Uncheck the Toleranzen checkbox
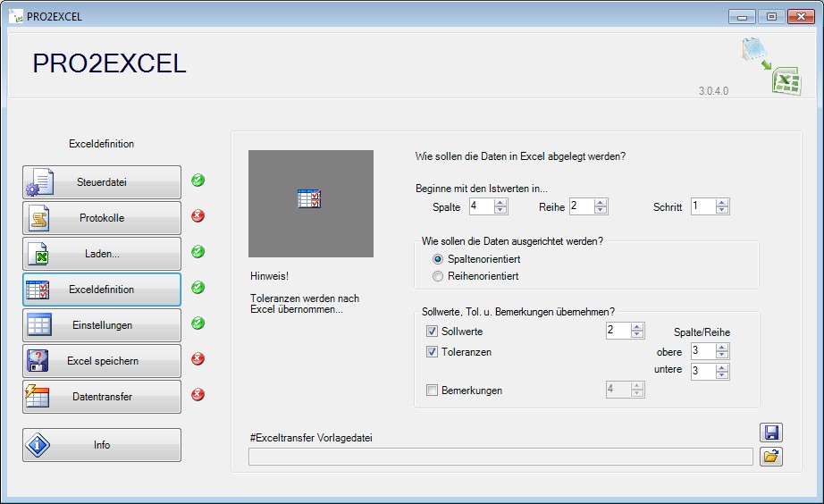 pos(432,351)
